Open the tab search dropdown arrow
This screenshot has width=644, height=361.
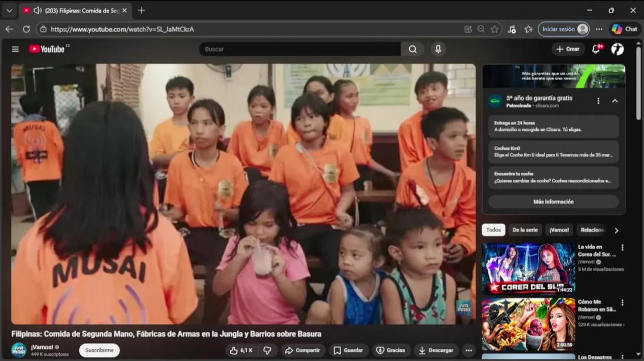click(x=9, y=11)
